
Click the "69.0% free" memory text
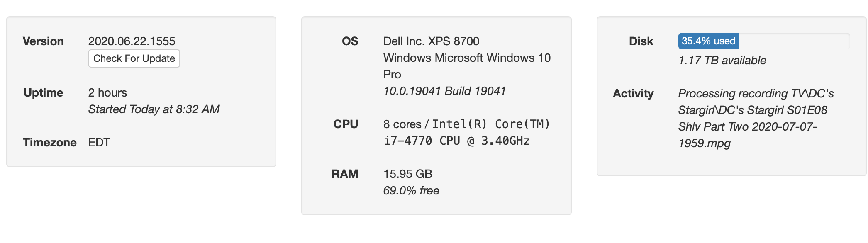411,190
